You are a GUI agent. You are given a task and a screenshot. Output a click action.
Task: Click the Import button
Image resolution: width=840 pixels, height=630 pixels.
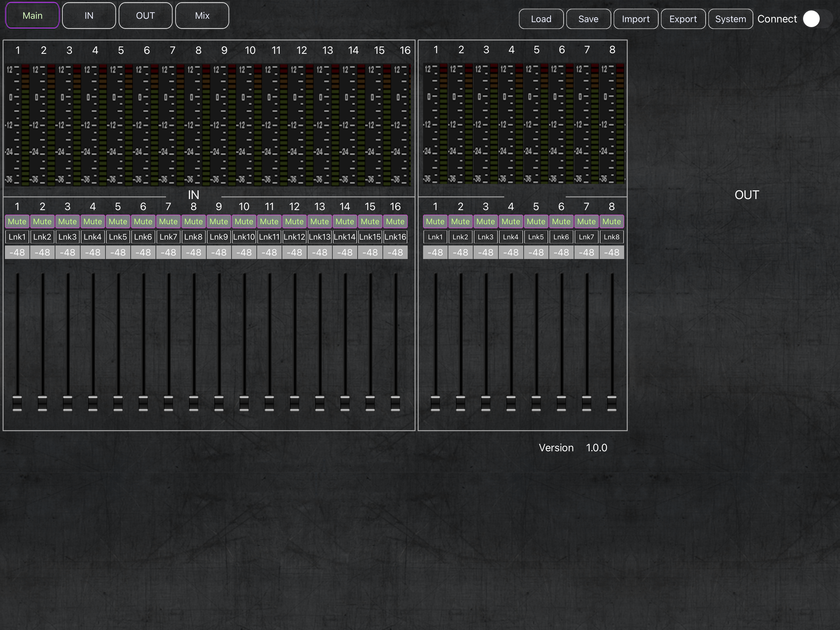636,19
